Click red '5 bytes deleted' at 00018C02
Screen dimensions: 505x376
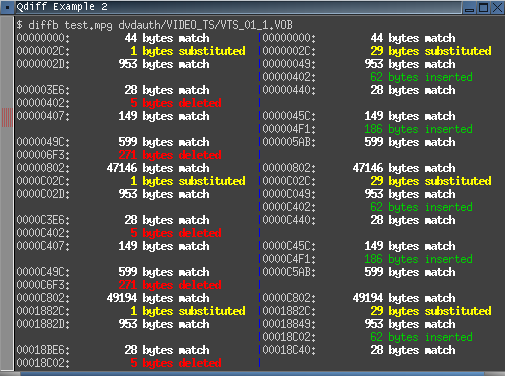click(x=176, y=363)
